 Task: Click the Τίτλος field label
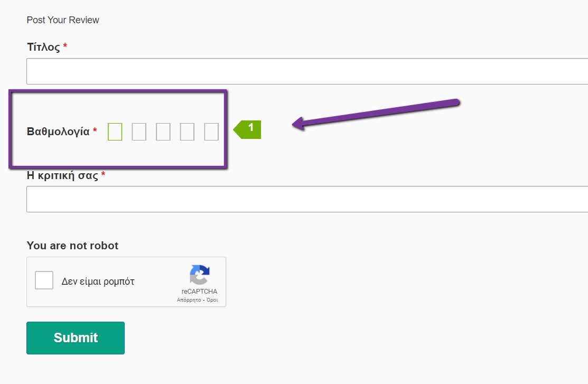pyautogui.click(x=43, y=47)
